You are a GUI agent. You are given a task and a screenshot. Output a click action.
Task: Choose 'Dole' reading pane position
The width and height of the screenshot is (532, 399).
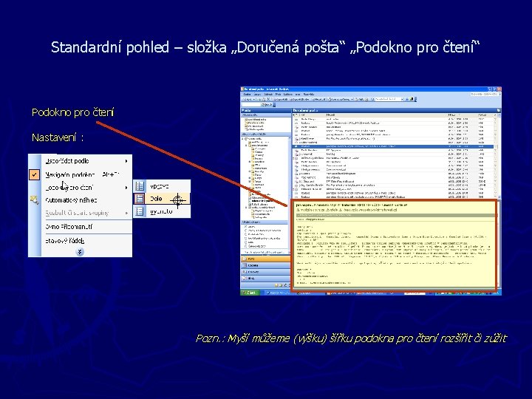[x=162, y=199]
